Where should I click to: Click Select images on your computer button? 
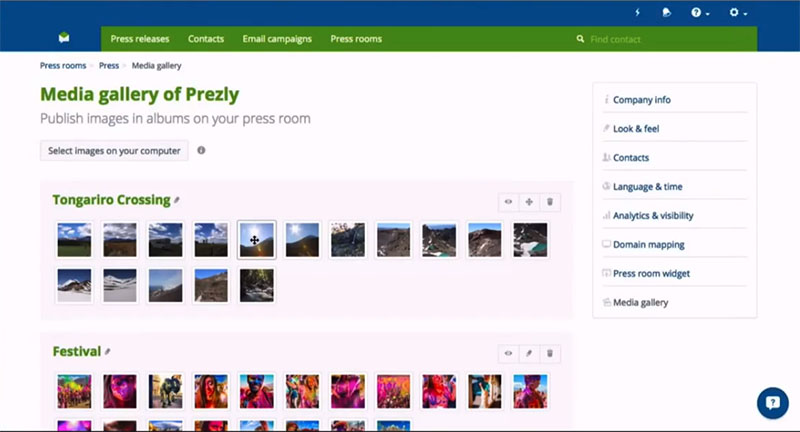click(x=113, y=150)
